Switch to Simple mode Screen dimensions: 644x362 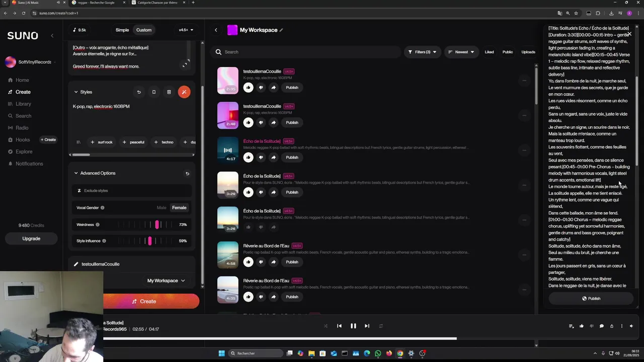[x=122, y=30]
